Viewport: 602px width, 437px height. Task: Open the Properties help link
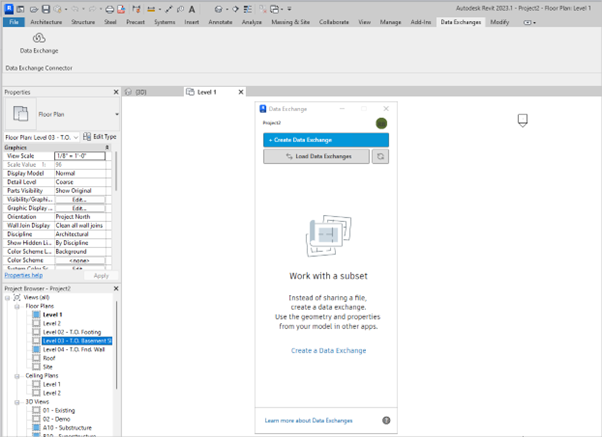[x=23, y=275]
